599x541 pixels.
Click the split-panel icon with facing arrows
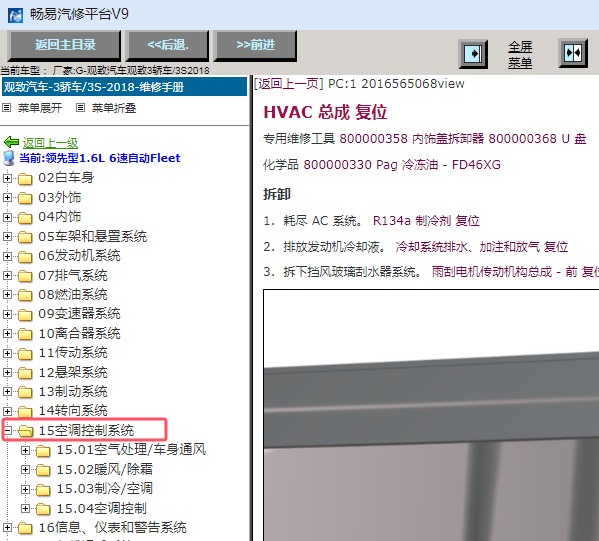pyautogui.click(x=573, y=53)
